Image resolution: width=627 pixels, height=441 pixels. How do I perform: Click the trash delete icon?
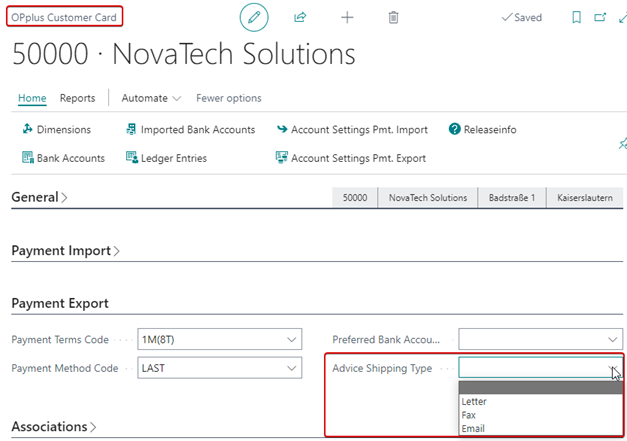[x=394, y=18]
